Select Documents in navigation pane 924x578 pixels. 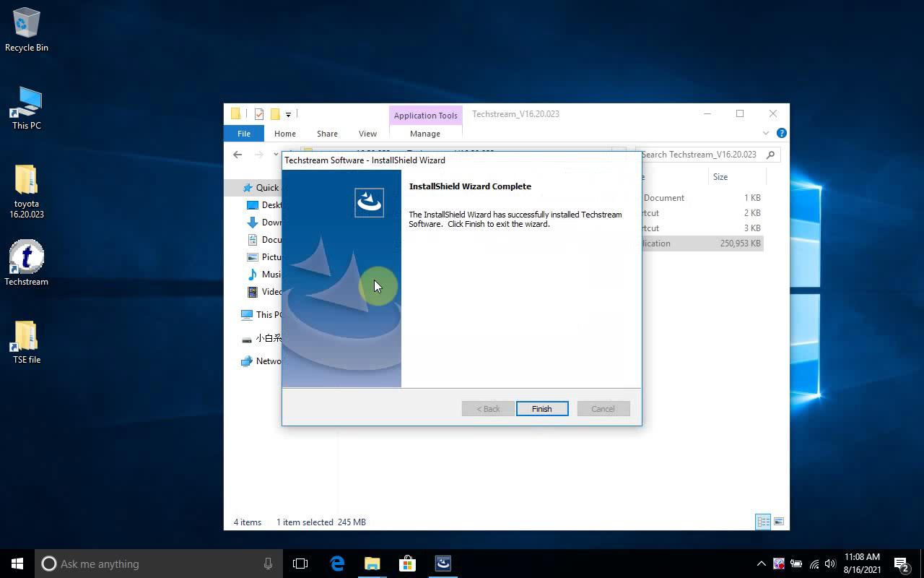point(264,240)
